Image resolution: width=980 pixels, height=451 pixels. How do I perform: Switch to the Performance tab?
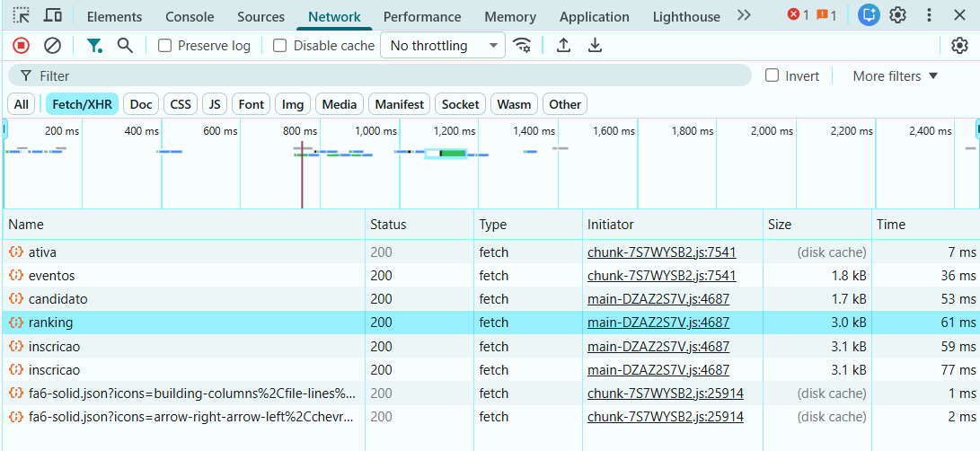click(x=422, y=17)
